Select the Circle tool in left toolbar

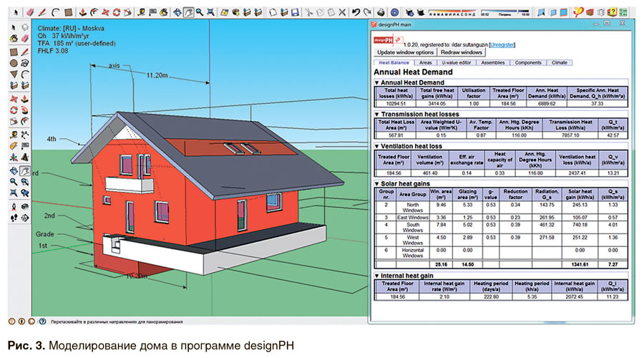[14, 63]
